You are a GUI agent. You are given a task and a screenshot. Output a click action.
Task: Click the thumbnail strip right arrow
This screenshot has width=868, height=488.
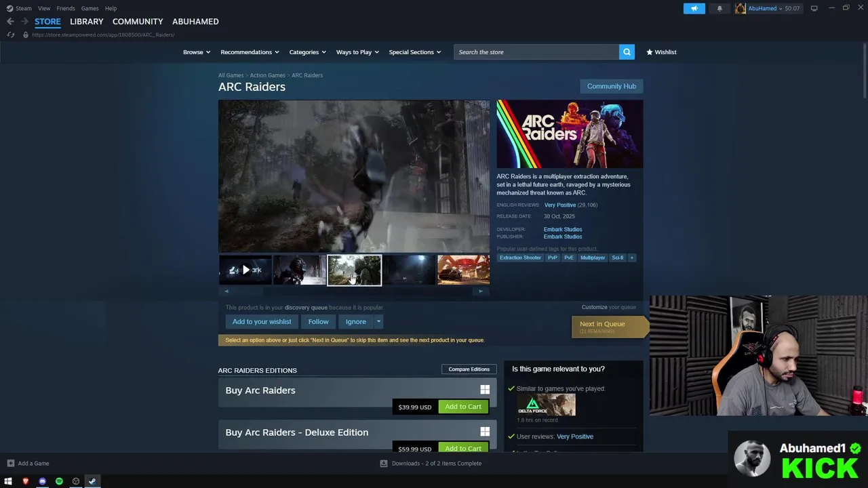(x=481, y=291)
